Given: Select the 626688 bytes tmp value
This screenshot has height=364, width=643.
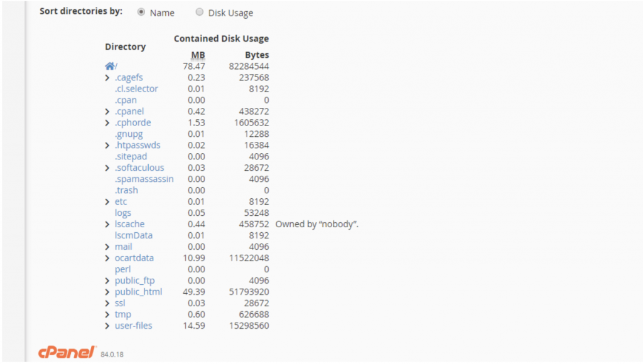Looking at the screenshot, I should coord(254,314).
